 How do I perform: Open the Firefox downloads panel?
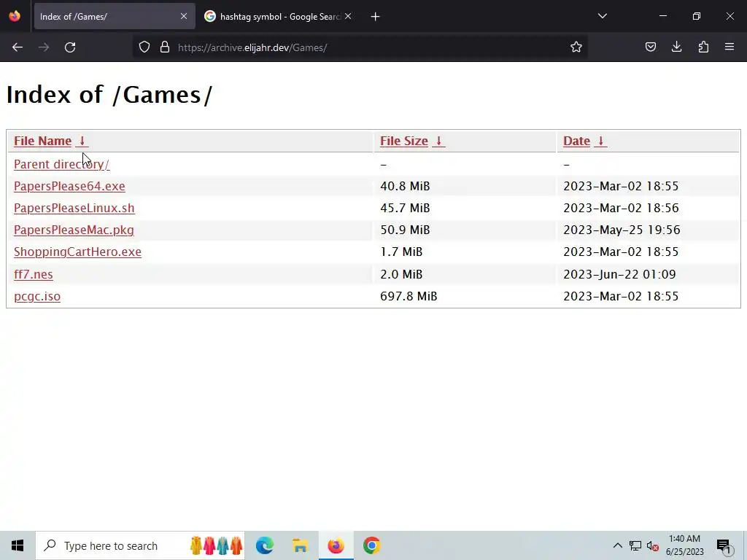[x=676, y=47]
